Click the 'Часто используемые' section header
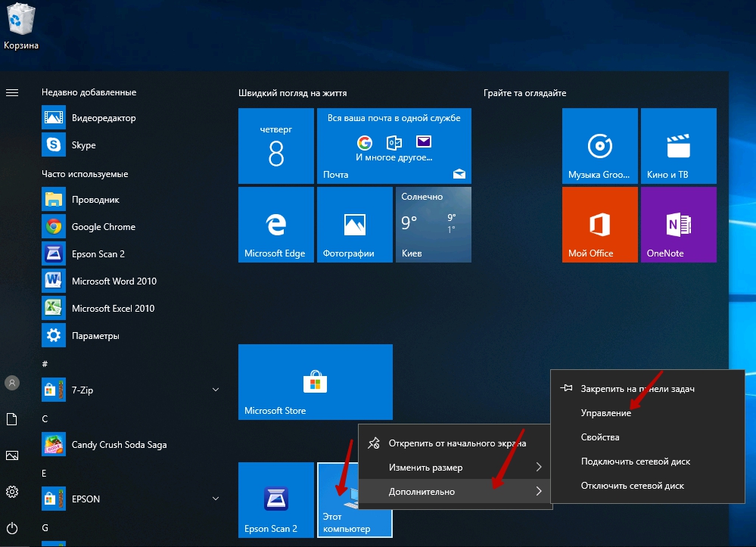 pyautogui.click(x=85, y=174)
